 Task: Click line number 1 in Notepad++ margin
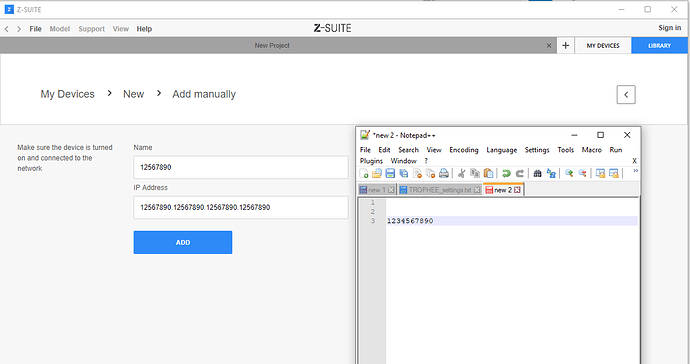tap(373, 202)
